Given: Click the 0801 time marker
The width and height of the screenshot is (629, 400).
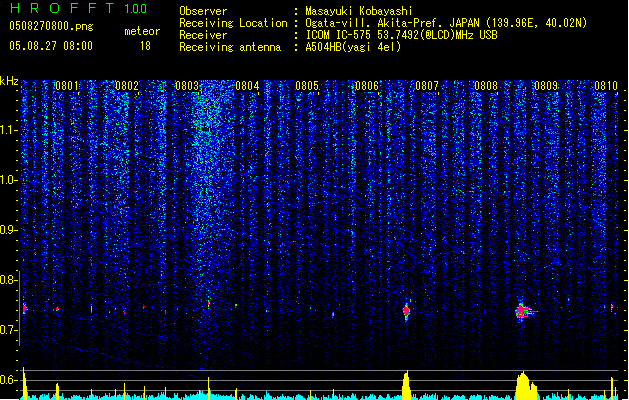Looking at the screenshot, I should tap(67, 86).
